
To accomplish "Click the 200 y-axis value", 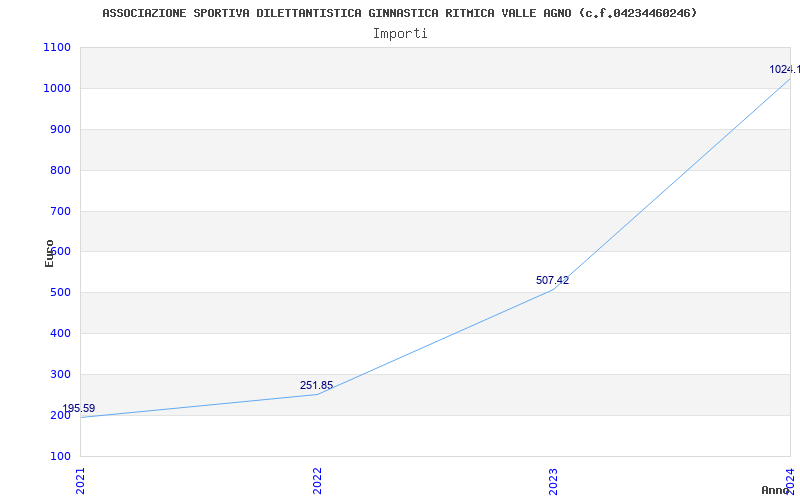I will pos(60,415).
